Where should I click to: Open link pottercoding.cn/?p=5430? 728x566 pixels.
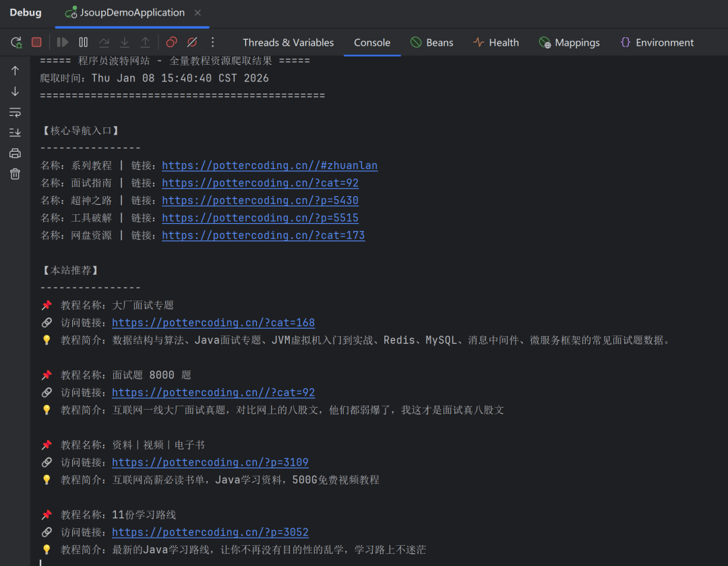(x=260, y=200)
